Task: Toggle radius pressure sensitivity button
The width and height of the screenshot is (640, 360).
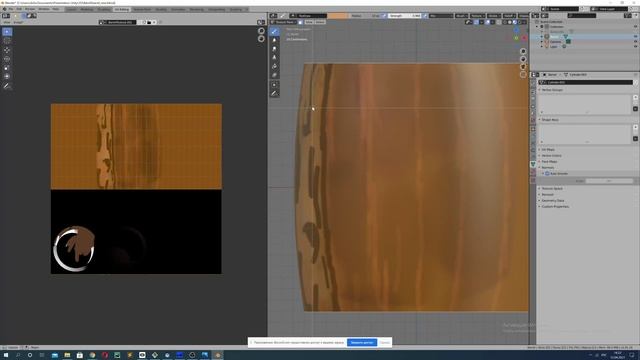Action: [384, 16]
